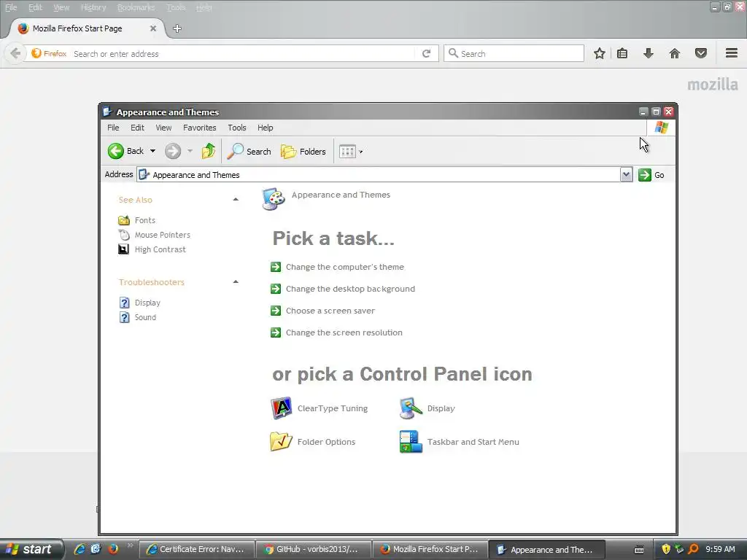Image resolution: width=747 pixels, height=560 pixels.
Task: Open the Edit menu in Control Panel
Action: click(x=137, y=128)
